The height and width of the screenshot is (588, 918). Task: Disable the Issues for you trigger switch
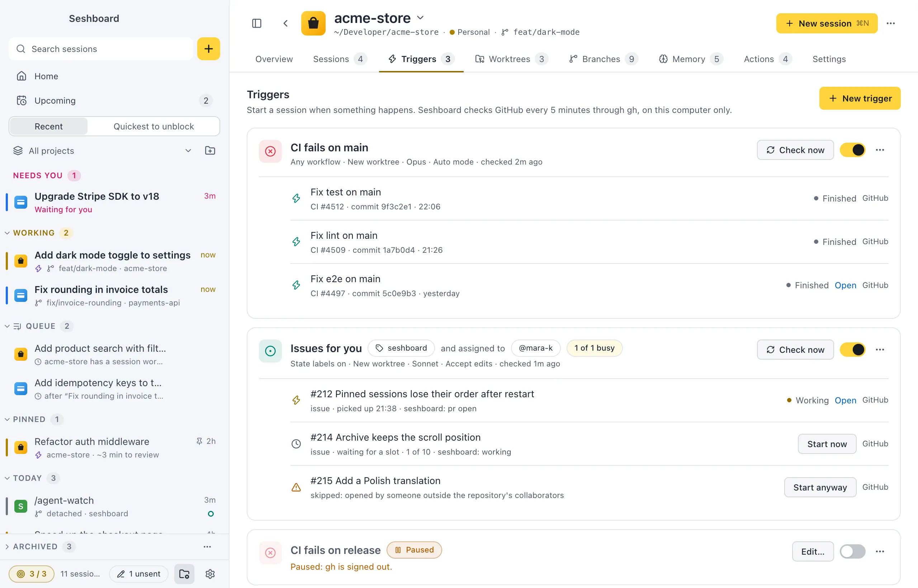[x=852, y=350]
